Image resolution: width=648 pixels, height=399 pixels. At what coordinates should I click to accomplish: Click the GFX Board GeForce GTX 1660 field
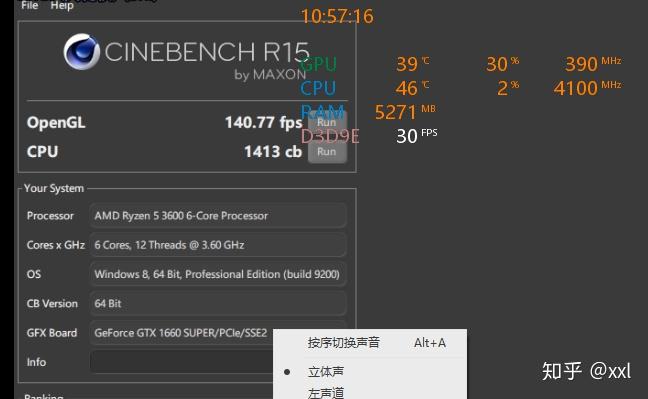tap(182, 333)
